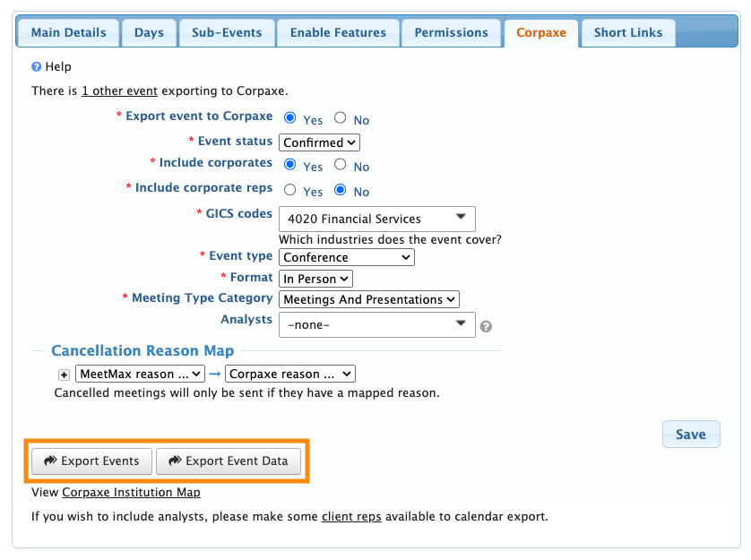The width and height of the screenshot is (751, 560).
Task: Open the Corpaxe Institution Map link
Action: (x=131, y=493)
